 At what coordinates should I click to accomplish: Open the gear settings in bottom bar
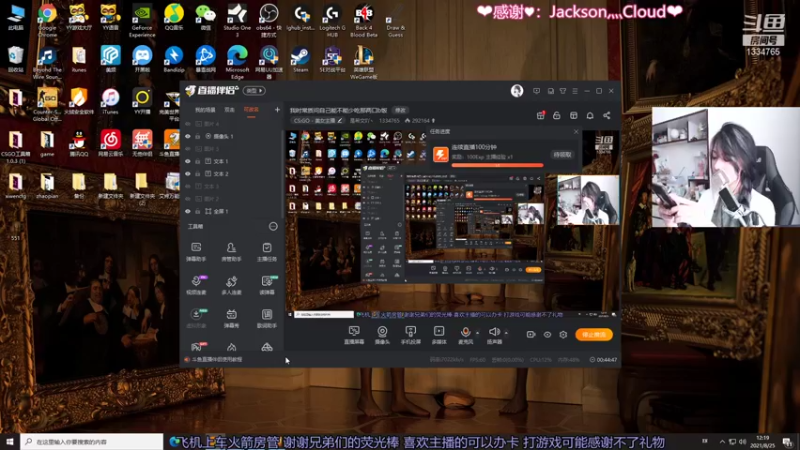563,335
